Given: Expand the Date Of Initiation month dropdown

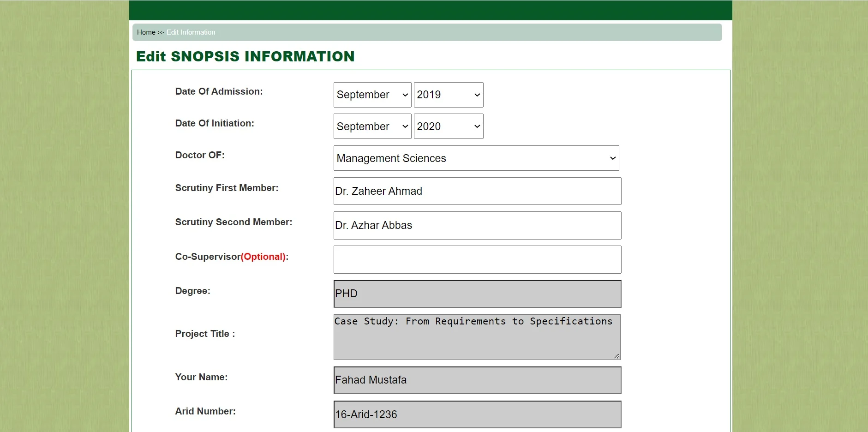Looking at the screenshot, I should point(372,126).
